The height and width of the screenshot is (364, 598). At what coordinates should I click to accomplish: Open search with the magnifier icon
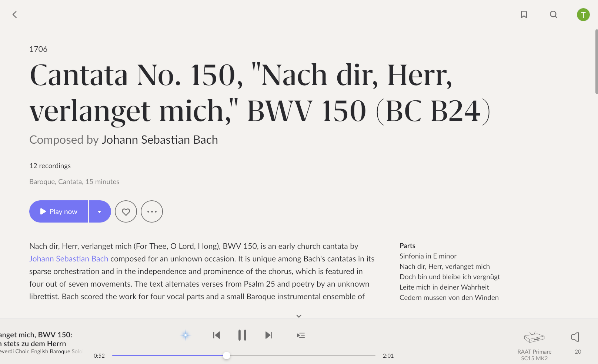tap(554, 14)
